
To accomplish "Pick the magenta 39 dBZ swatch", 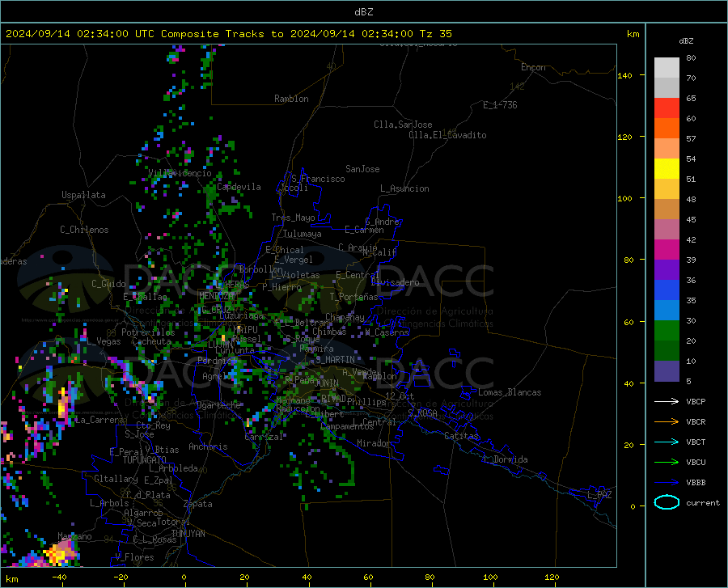I will (x=667, y=250).
